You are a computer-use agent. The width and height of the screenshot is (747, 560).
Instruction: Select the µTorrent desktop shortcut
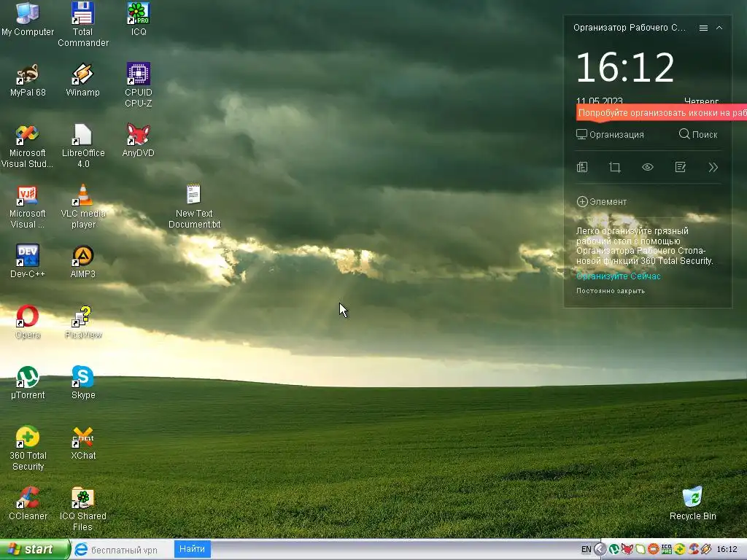27,383
